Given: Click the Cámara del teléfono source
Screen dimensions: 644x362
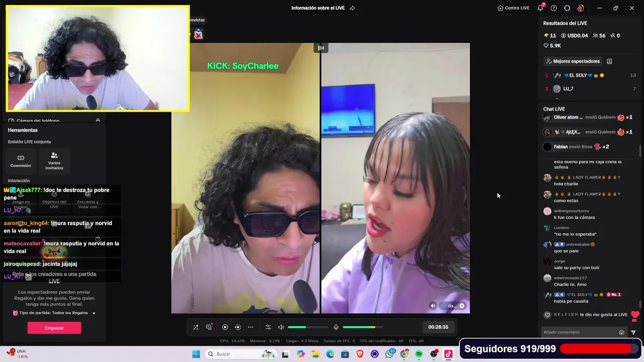Looking at the screenshot, I should coord(38,121).
